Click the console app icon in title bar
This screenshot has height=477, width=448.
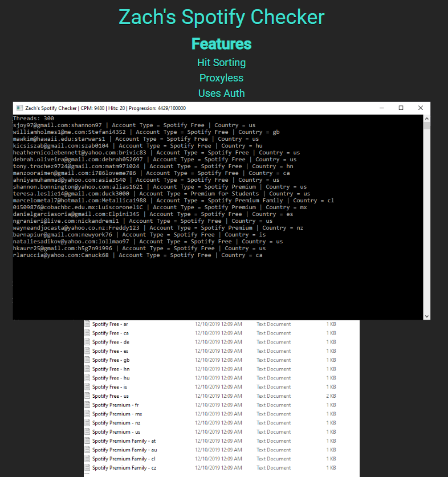19,108
